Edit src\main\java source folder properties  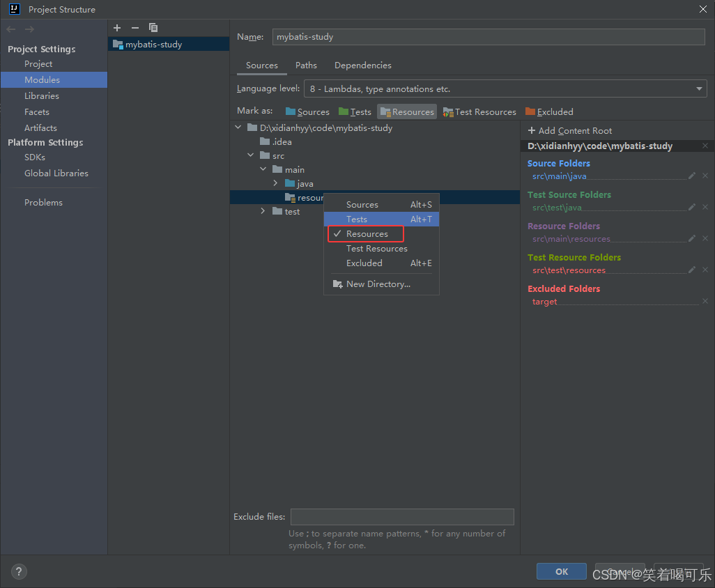[692, 176]
